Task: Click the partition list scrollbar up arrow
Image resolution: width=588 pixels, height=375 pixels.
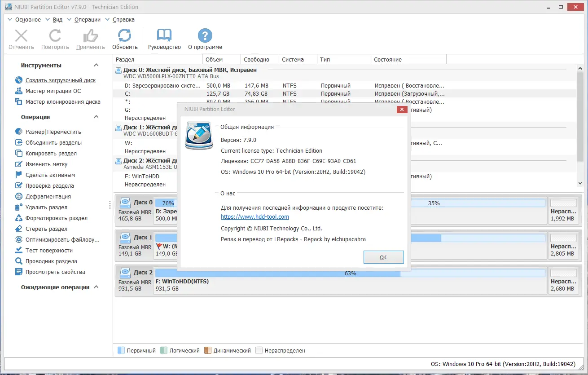Action: click(579, 69)
